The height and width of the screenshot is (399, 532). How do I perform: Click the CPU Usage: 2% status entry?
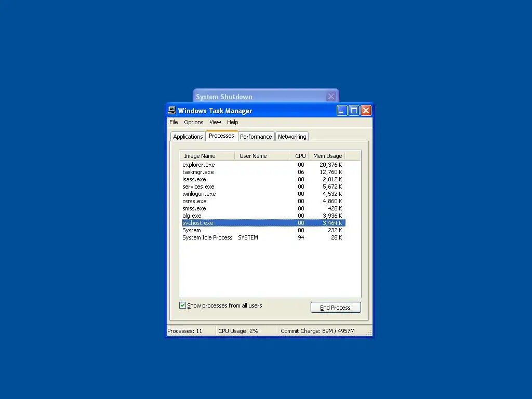tap(238, 331)
